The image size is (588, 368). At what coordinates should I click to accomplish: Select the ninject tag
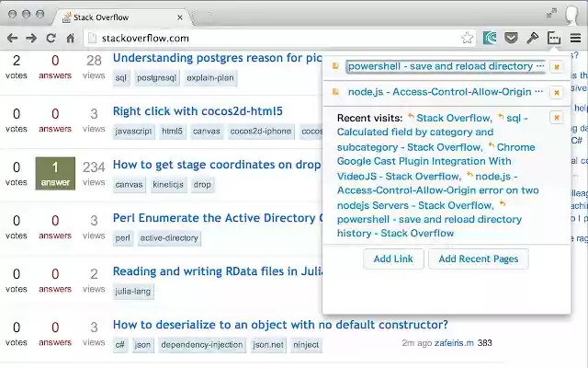(x=306, y=345)
